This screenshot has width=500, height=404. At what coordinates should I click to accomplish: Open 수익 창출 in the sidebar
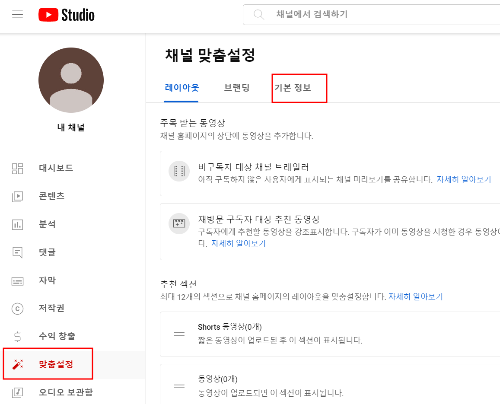(x=57, y=336)
